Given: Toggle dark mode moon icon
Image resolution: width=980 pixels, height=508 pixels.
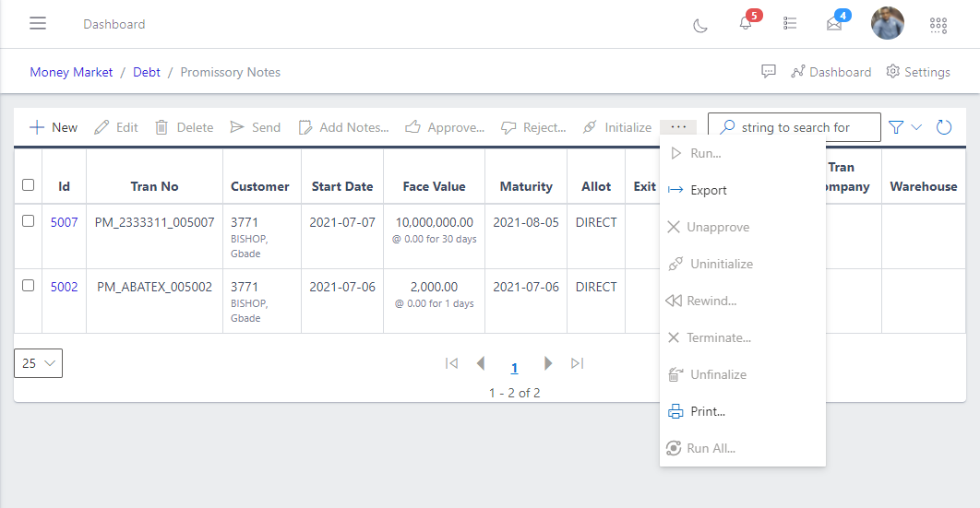Looking at the screenshot, I should pyautogui.click(x=700, y=25).
